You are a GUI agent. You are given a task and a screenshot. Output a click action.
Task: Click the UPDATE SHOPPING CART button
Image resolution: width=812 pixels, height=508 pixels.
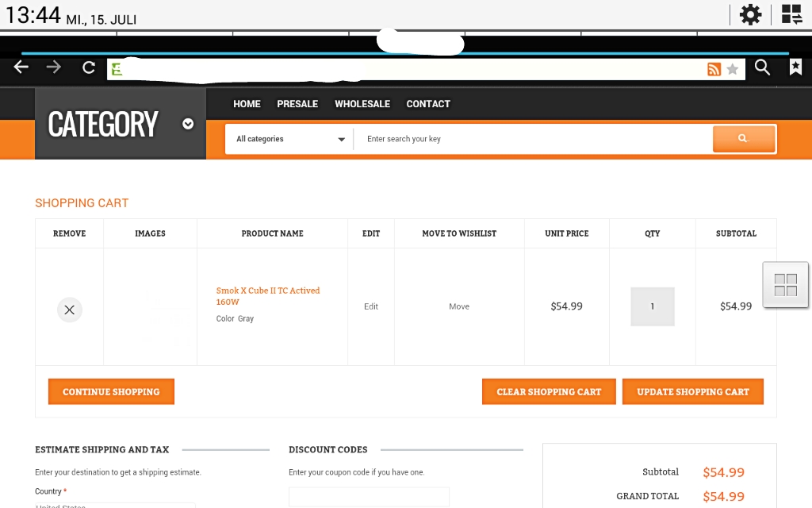693,392
